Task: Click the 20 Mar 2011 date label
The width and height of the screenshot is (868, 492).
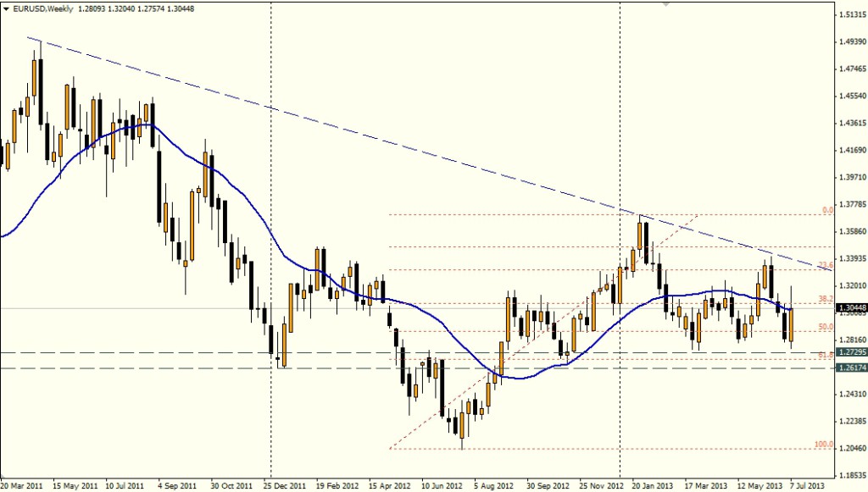Action: point(25,486)
